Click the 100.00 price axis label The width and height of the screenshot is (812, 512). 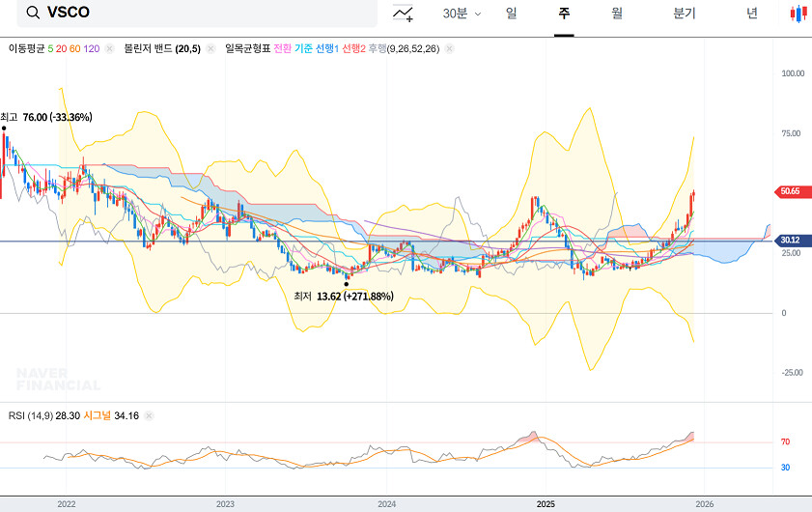793,73
